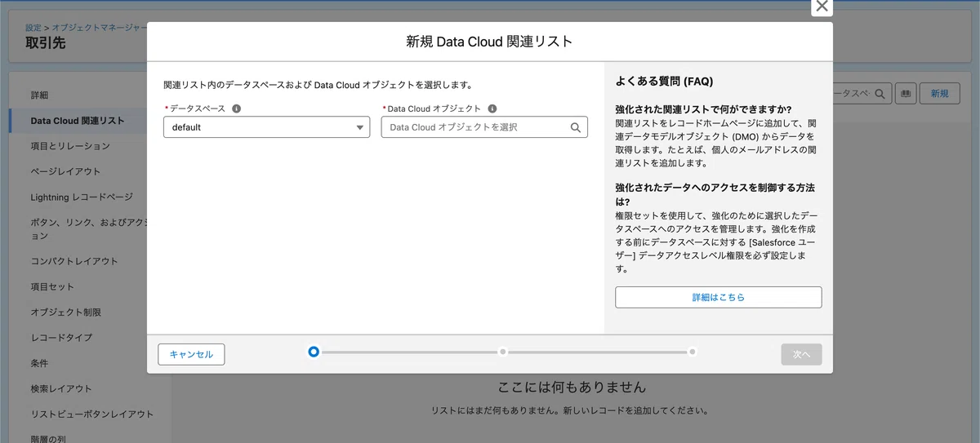
Task: Open the データスペース dropdown showing default
Action: click(266, 127)
